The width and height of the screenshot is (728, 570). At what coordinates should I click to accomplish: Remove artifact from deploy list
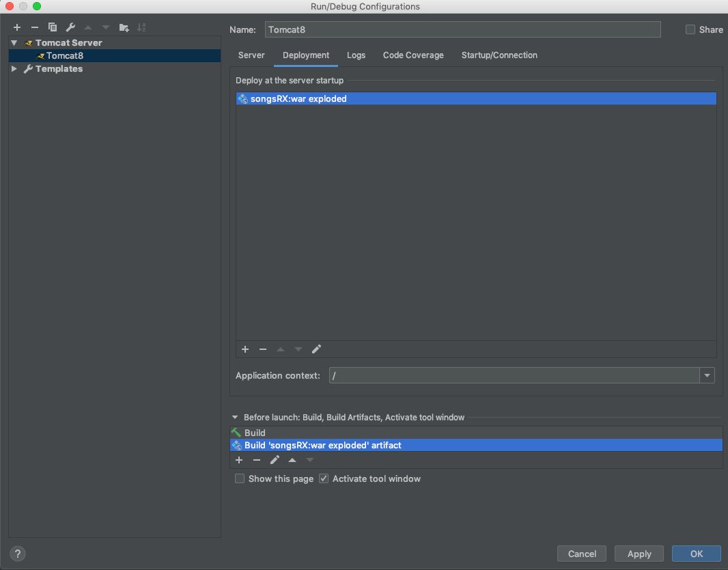[263, 349]
